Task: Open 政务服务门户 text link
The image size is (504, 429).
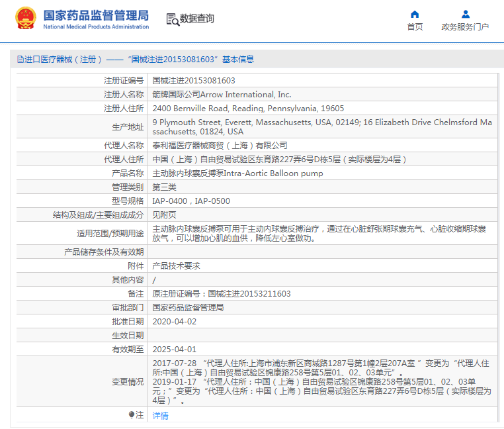Action: [x=465, y=26]
